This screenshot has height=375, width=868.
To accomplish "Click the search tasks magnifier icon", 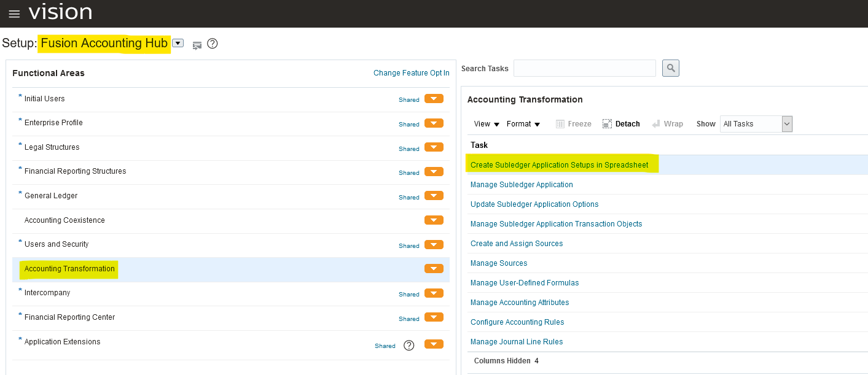I will 671,68.
